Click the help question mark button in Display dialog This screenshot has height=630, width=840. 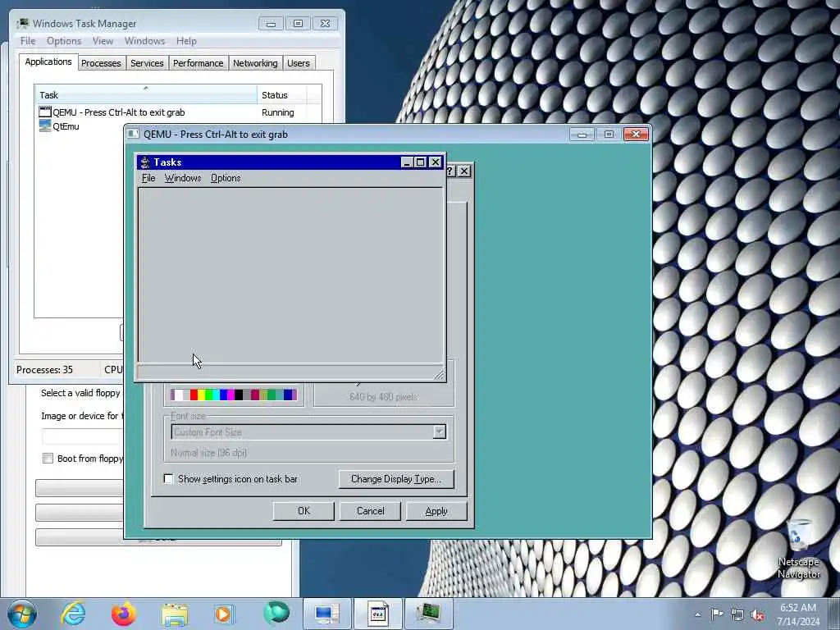pyautogui.click(x=450, y=171)
